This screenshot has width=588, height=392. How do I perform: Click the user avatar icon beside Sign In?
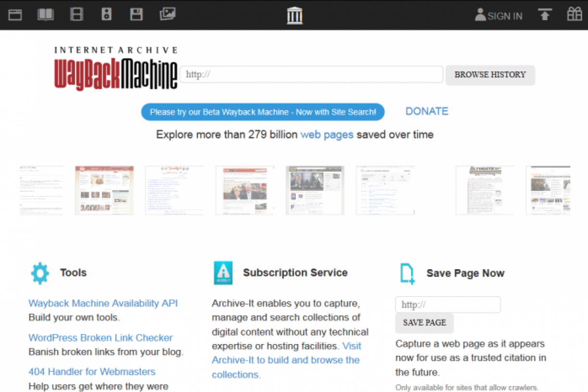click(x=480, y=15)
